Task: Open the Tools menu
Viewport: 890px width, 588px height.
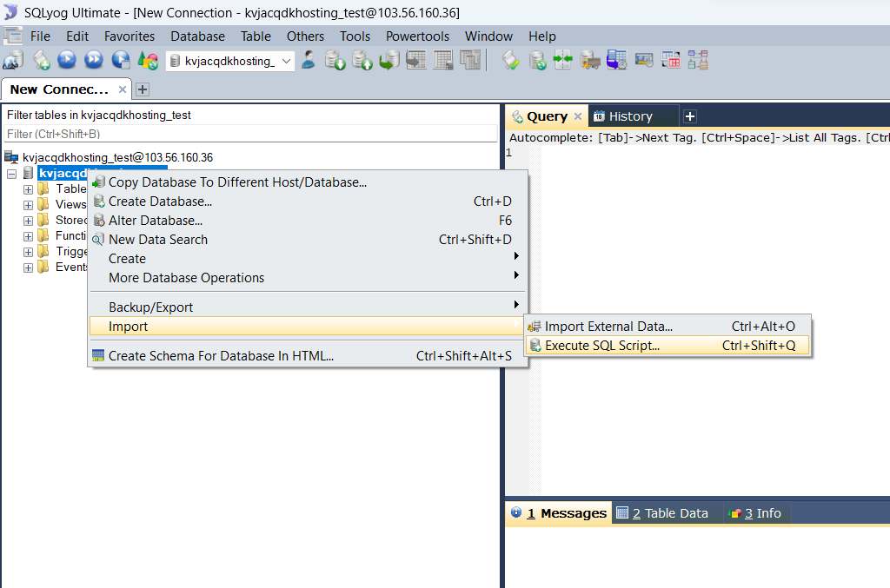Action: coord(355,36)
